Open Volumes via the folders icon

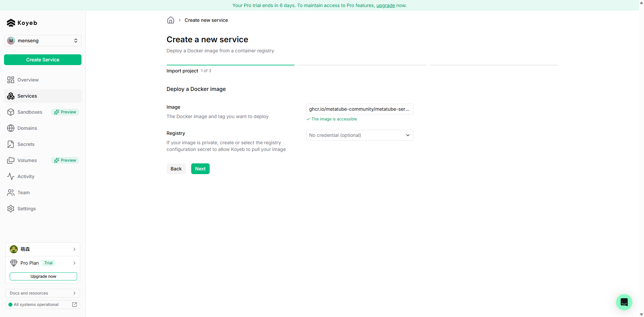[10, 160]
